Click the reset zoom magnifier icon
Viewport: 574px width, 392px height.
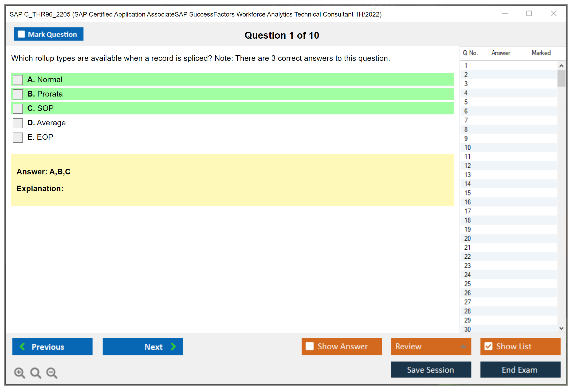pyautogui.click(x=35, y=373)
